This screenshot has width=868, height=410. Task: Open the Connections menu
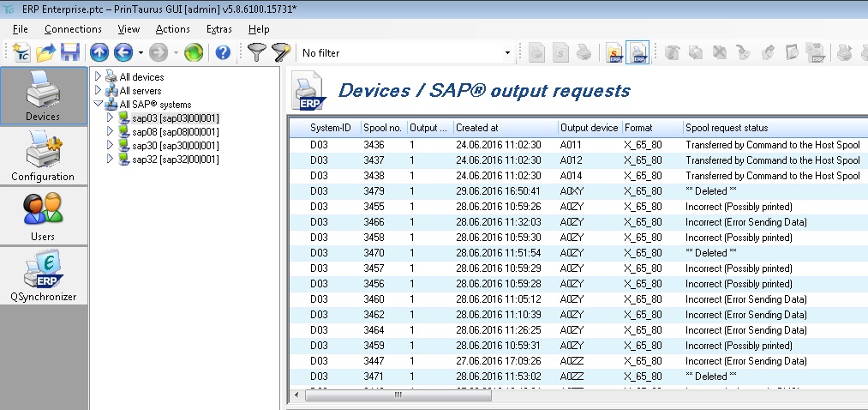pos(73,29)
